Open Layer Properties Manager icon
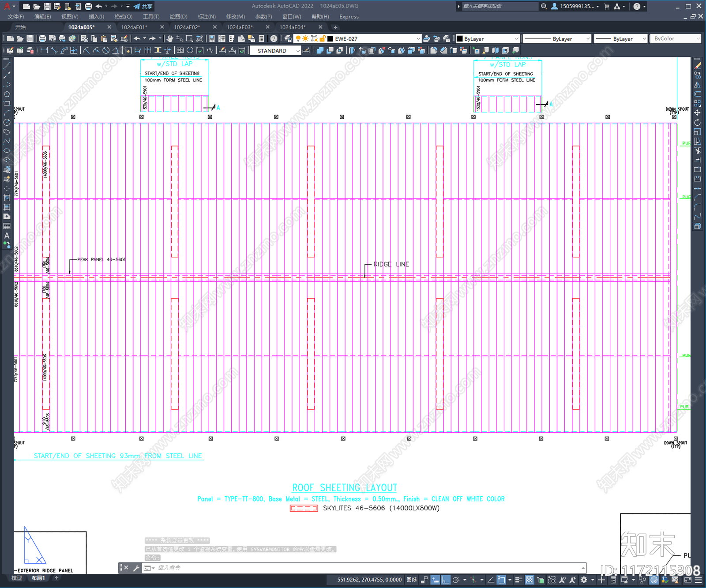 [x=288, y=39]
